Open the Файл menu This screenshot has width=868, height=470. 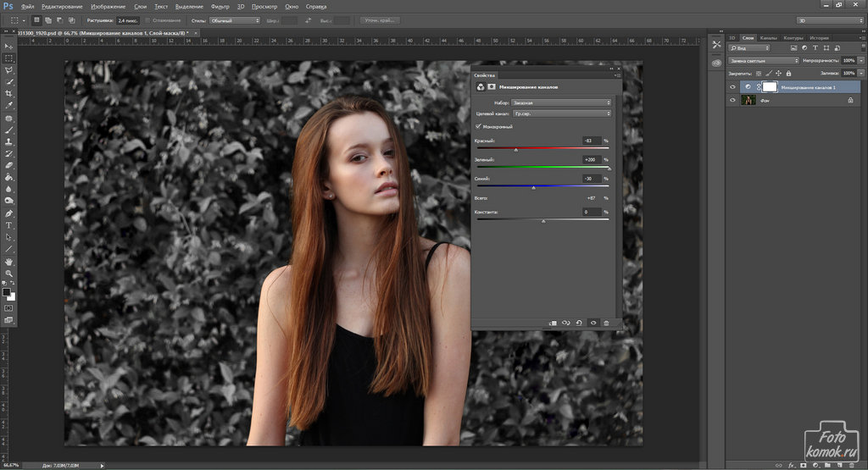[27, 7]
